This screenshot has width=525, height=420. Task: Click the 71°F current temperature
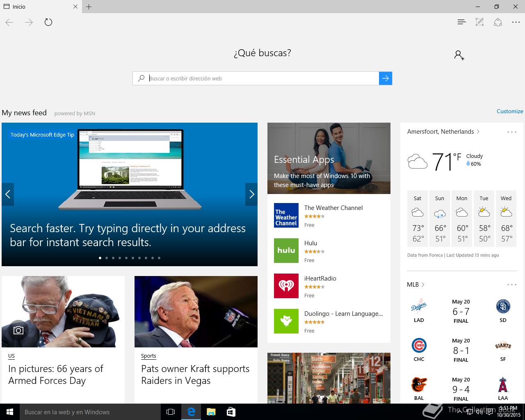(447, 161)
